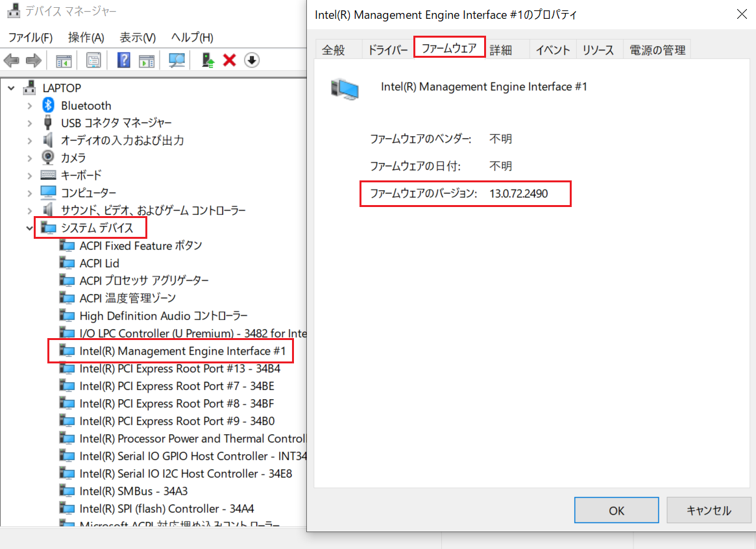Select ACPI プロセッサ アグリゲーター
This screenshot has height=549, width=756.
pyautogui.click(x=144, y=280)
